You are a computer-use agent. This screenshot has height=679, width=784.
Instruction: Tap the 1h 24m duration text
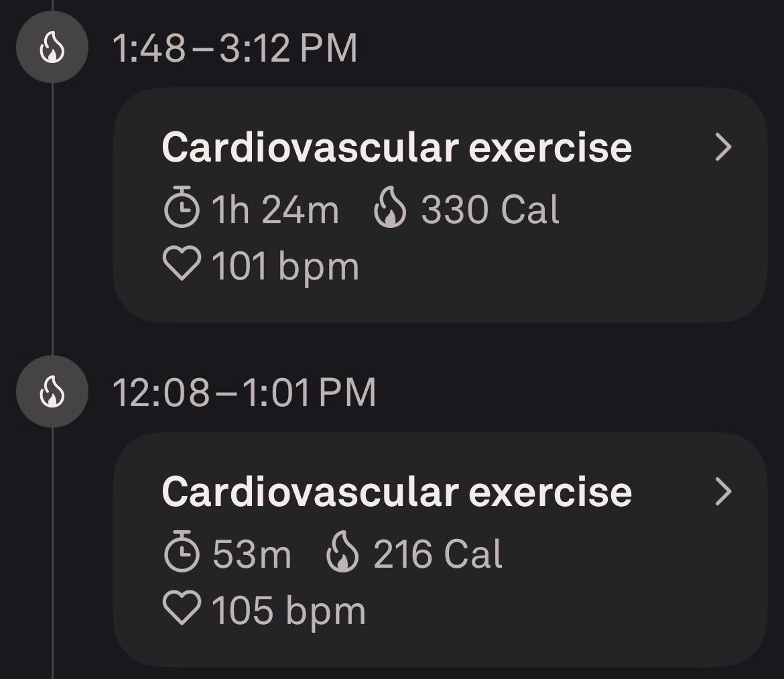point(275,210)
